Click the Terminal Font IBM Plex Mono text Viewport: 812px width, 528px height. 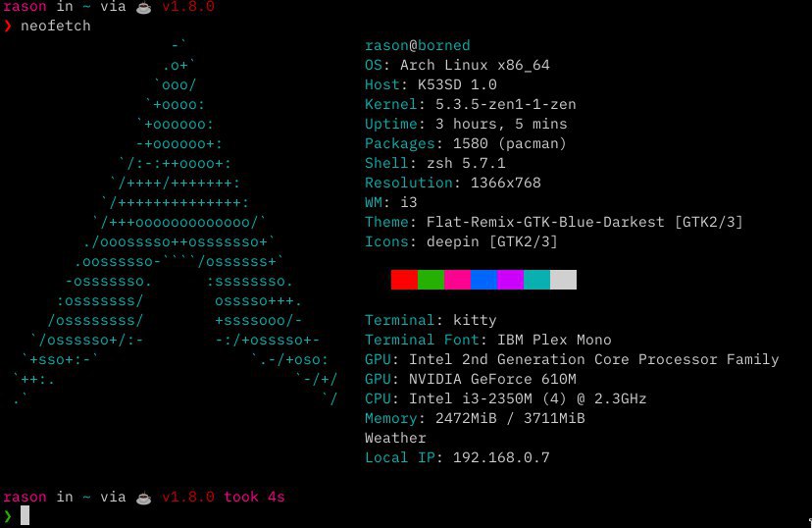pyautogui.click(x=554, y=340)
